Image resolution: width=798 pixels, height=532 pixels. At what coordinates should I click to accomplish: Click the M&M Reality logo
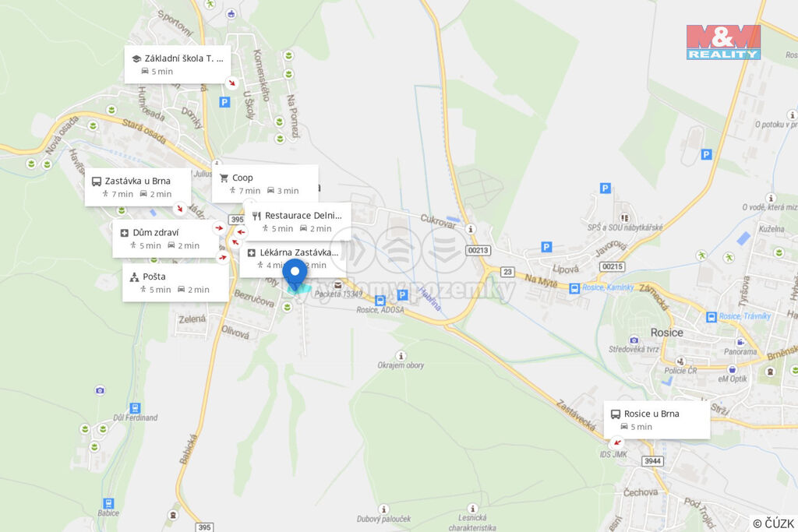723,42
